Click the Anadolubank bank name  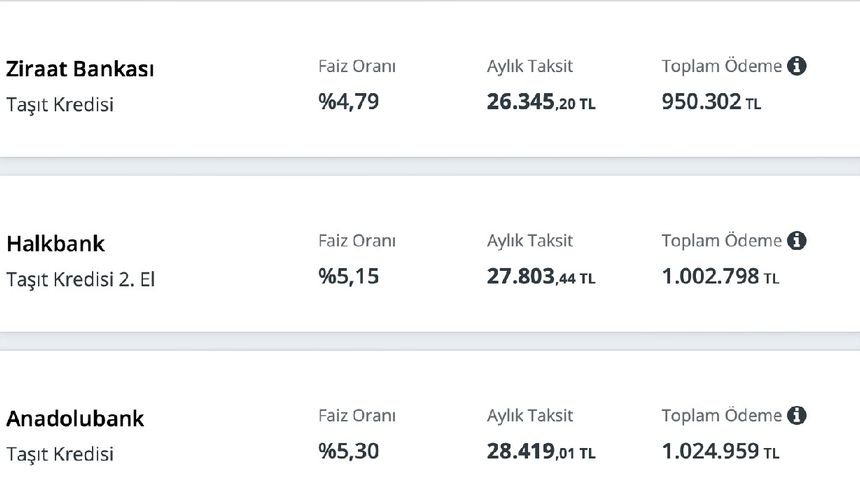pyautogui.click(x=75, y=419)
